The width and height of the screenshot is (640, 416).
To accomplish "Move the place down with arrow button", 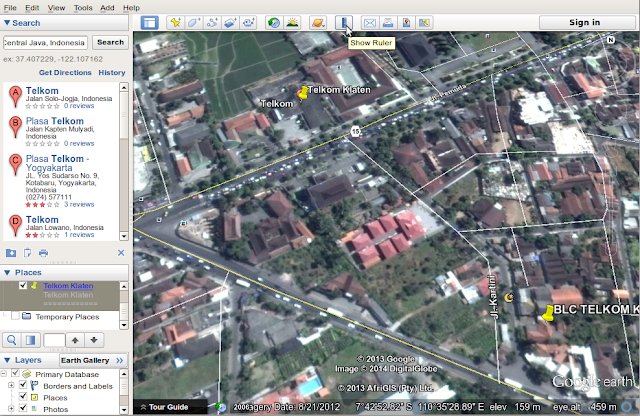I will 94,340.
